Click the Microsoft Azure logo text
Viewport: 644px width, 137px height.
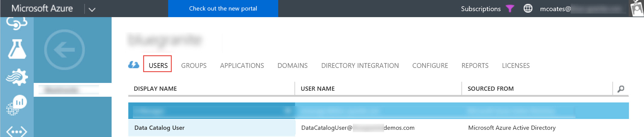(x=42, y=8)
